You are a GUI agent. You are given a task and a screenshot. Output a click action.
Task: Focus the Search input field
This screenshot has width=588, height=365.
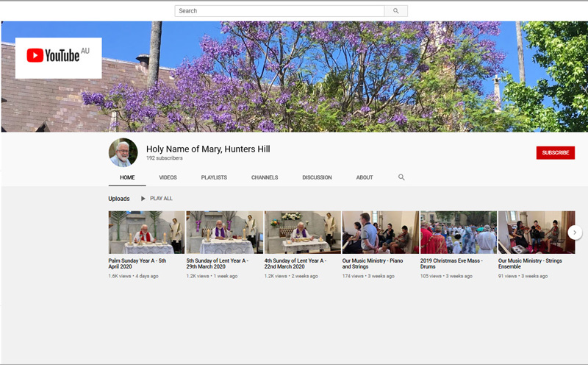279,11
